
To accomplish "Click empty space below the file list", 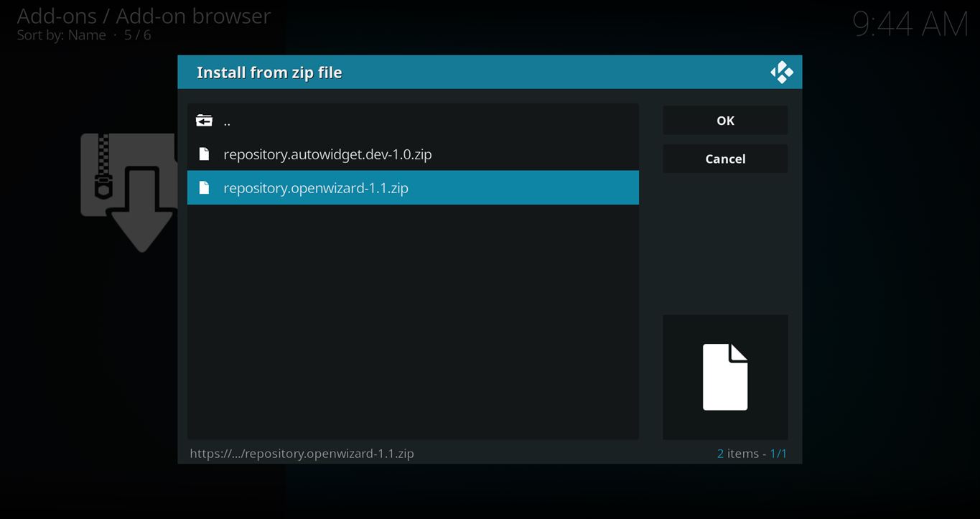I will pos(413,323).
